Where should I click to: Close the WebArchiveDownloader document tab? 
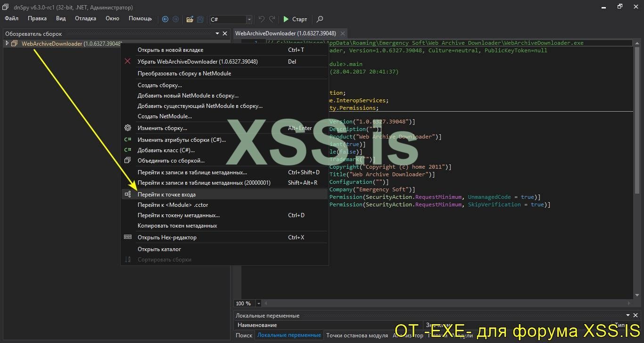pos(343,33)
